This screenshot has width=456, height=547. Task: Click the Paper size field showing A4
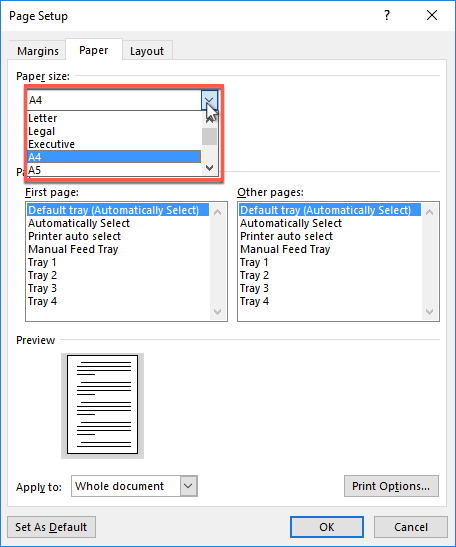pos(114,100)
